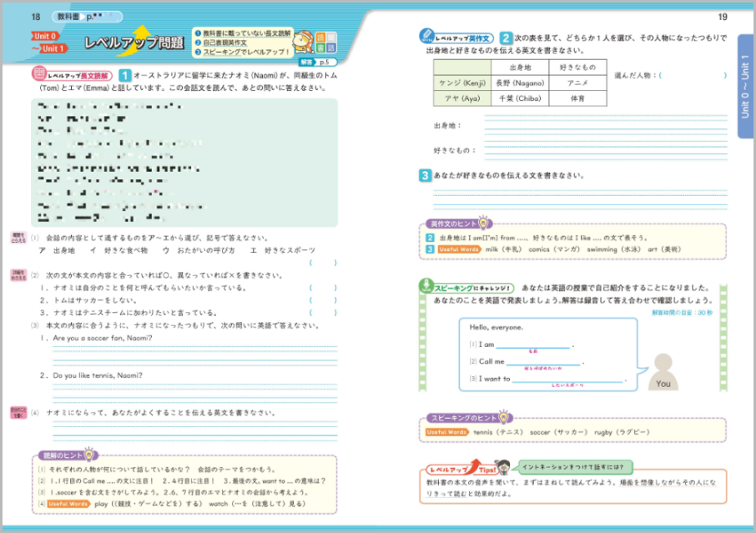Click the blue number 3 badge before あなたが好きなもの
756x533 pixels.
[x=425, y=175]
